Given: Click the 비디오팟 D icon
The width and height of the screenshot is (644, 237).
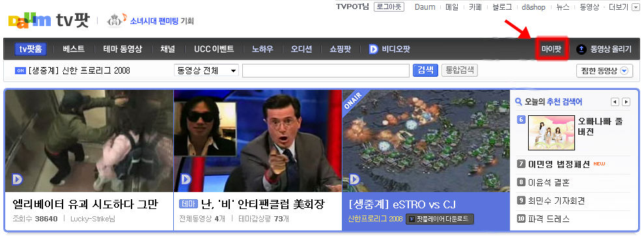Looking at the screenshot, I should point(373,49).
